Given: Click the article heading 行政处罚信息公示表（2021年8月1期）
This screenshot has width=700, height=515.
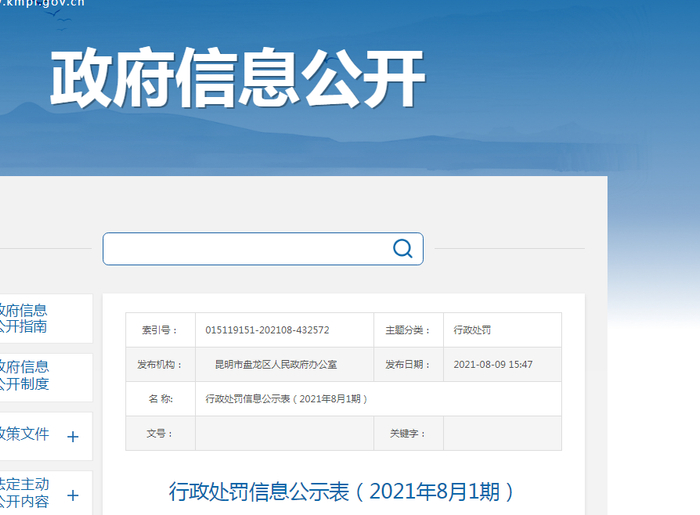Looking at the screenshot, I should [342, 492].
